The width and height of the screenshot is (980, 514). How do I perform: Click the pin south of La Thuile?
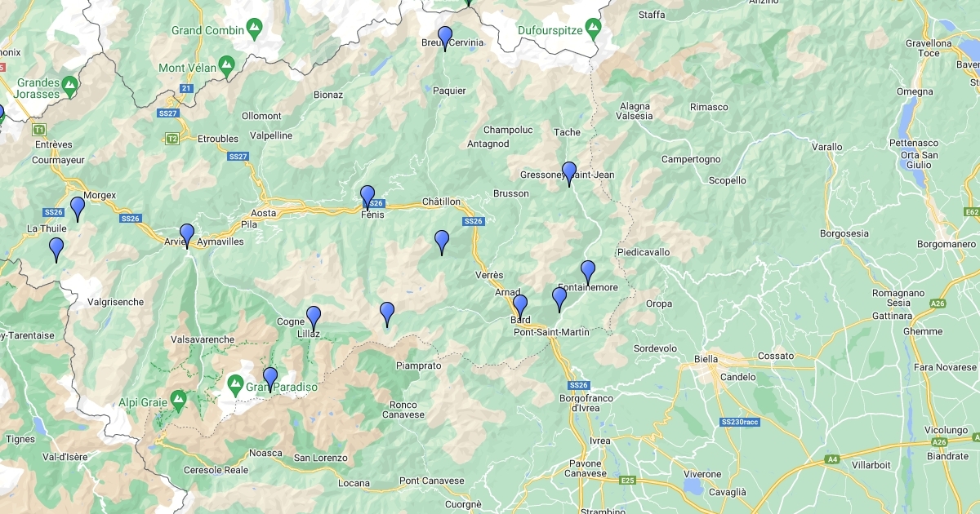click(56, 250)
